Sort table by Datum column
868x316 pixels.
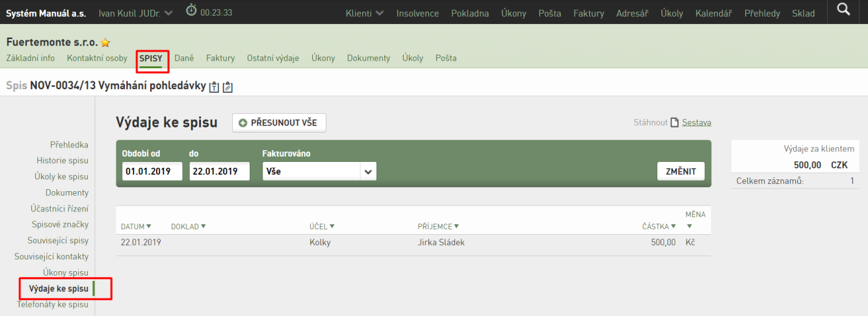point(136,226)
